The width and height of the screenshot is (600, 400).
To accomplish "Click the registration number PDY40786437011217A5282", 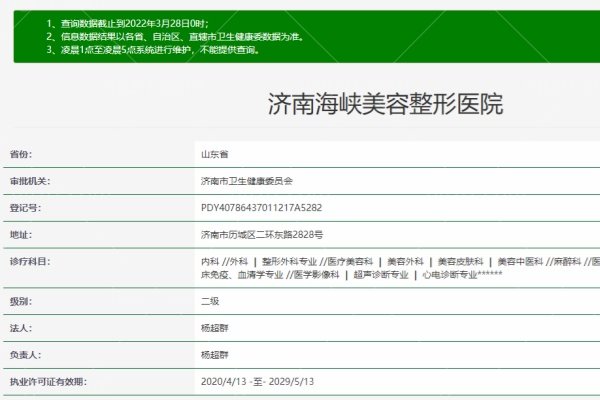I will 261,208.
